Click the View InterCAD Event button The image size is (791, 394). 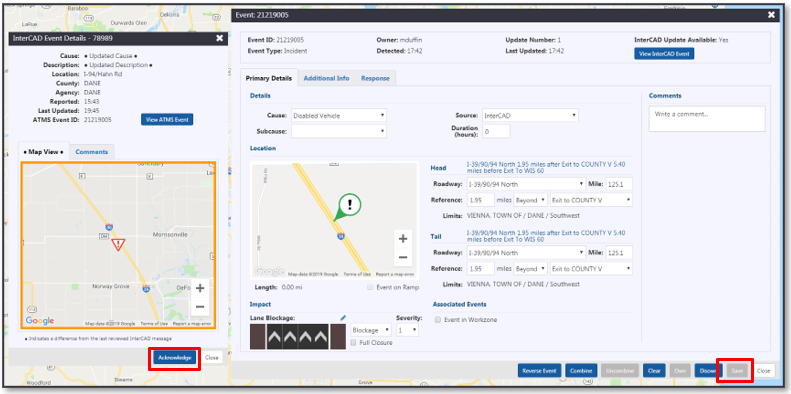pos(664,53)
